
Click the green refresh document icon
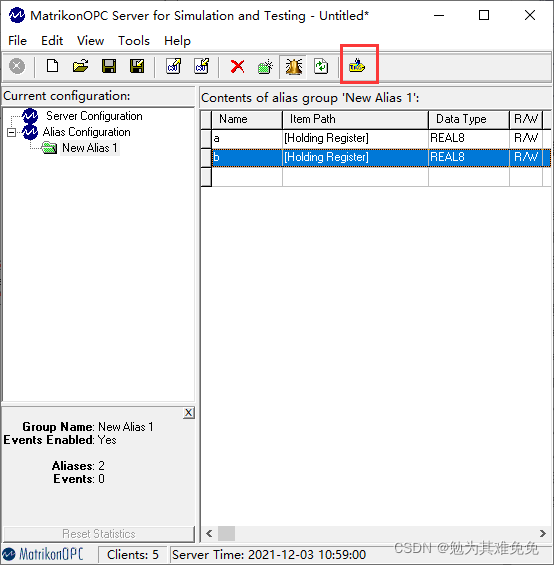321,66
